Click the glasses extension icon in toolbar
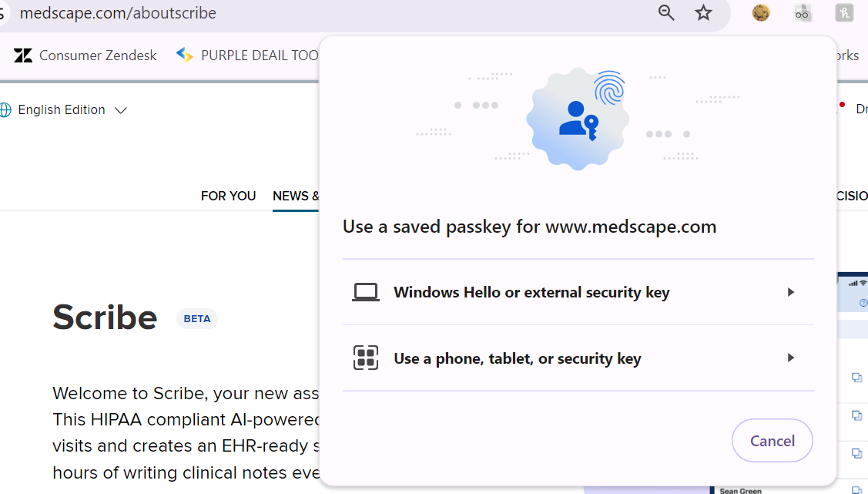Screen dimensions: 868x494 803,12
